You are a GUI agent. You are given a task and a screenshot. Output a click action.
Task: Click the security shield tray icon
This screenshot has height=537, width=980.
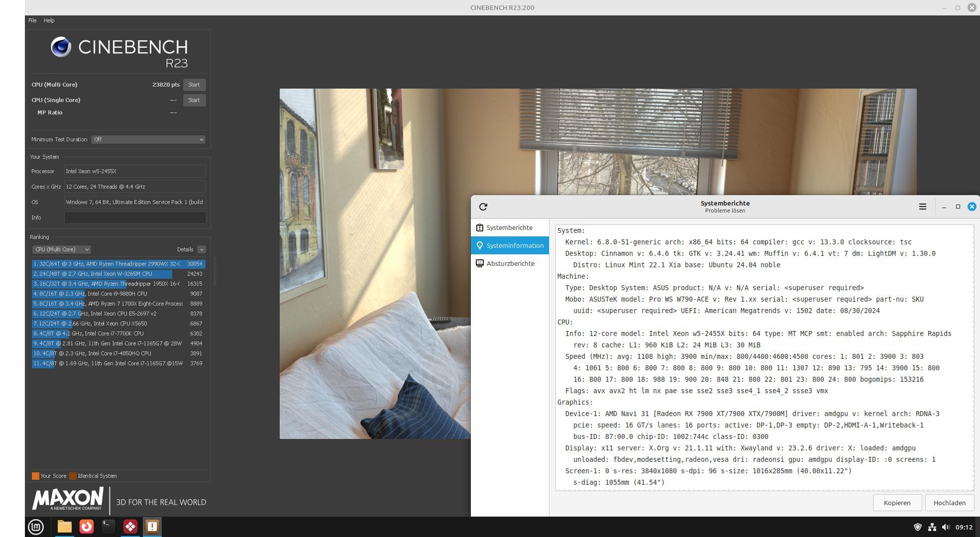tap(917, 527)
